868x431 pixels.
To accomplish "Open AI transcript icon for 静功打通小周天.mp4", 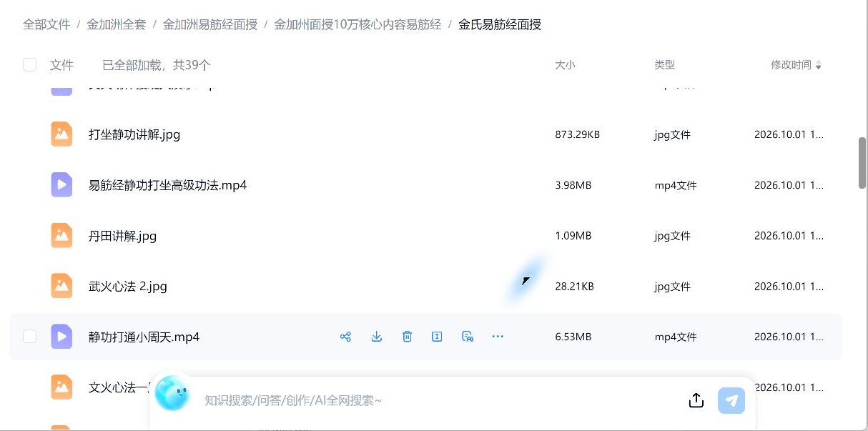I will [468, 337].
